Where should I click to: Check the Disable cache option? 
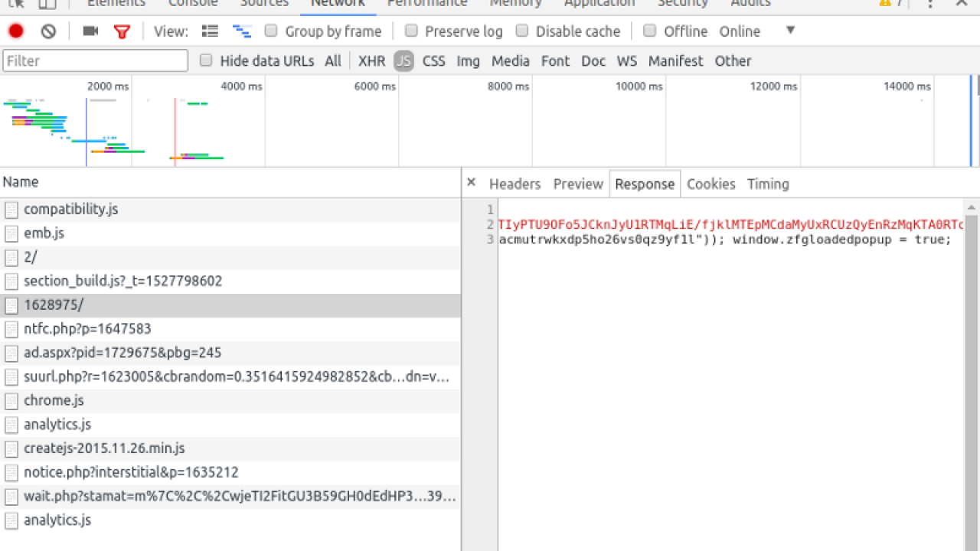[x=522, y=31]
